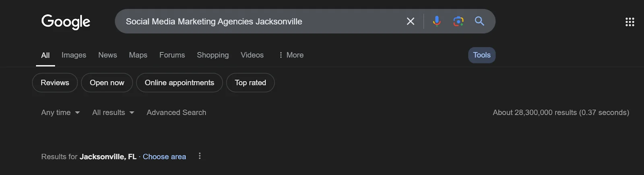Open the Advanced Search link
644x175 pixels.
click(176, 113)
